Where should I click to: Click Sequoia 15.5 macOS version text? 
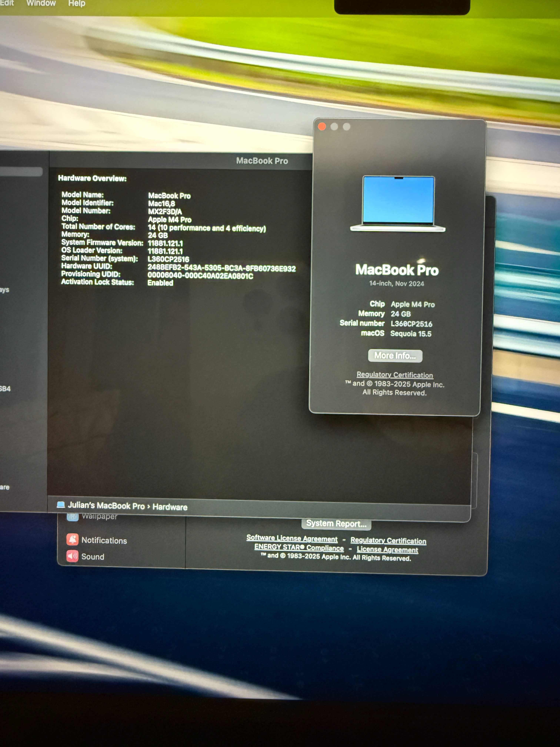point(411,334)
